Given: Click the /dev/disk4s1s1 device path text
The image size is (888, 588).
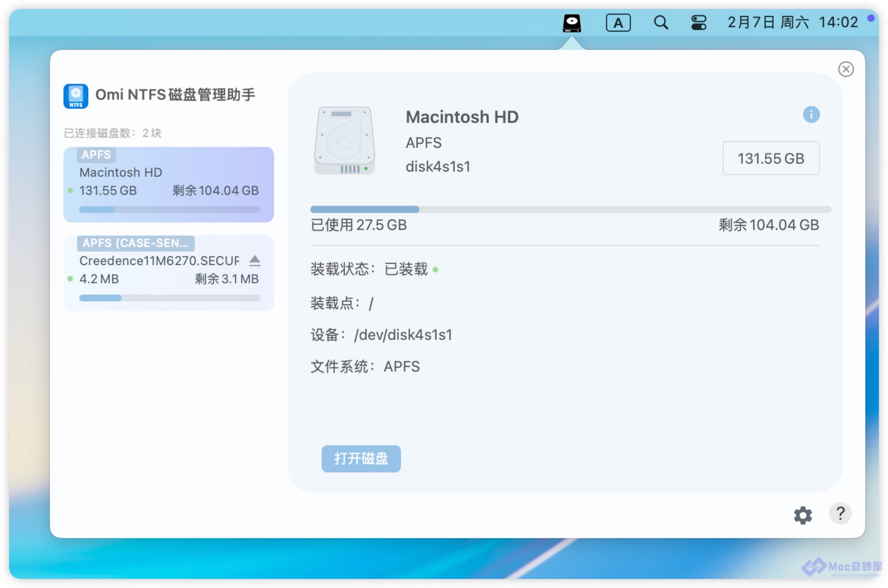Looking at the screenshot, I should point(403,335).
